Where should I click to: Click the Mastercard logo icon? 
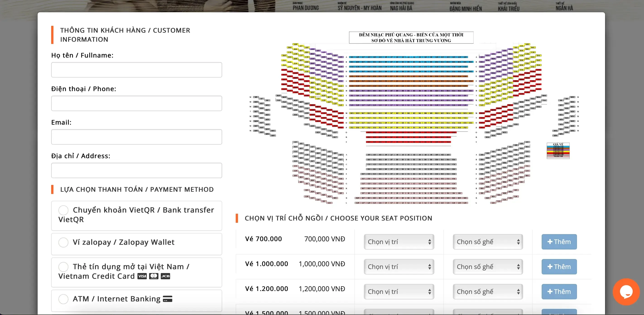pyautogui.click(x=154, y=276)
